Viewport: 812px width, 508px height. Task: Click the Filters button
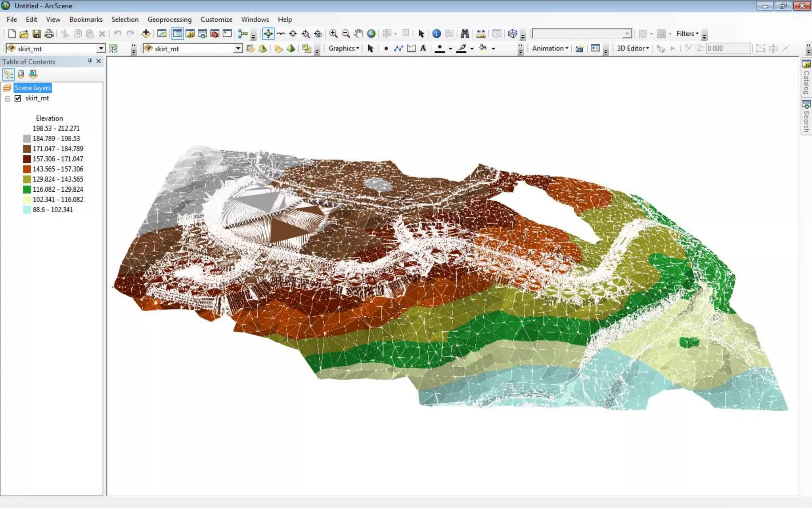coord(687,34)
